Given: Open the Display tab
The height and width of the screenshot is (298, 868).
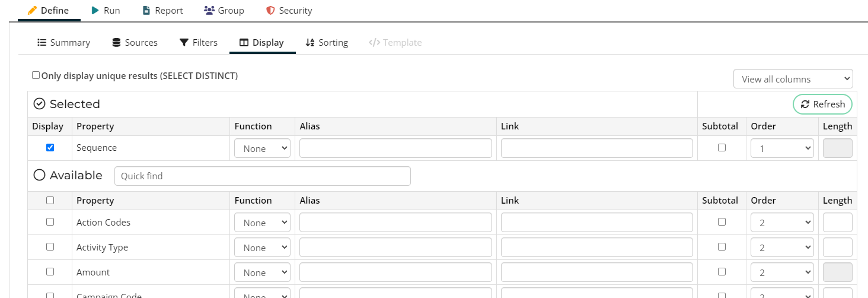Looking at the screenshot, I should click(261, 43).
